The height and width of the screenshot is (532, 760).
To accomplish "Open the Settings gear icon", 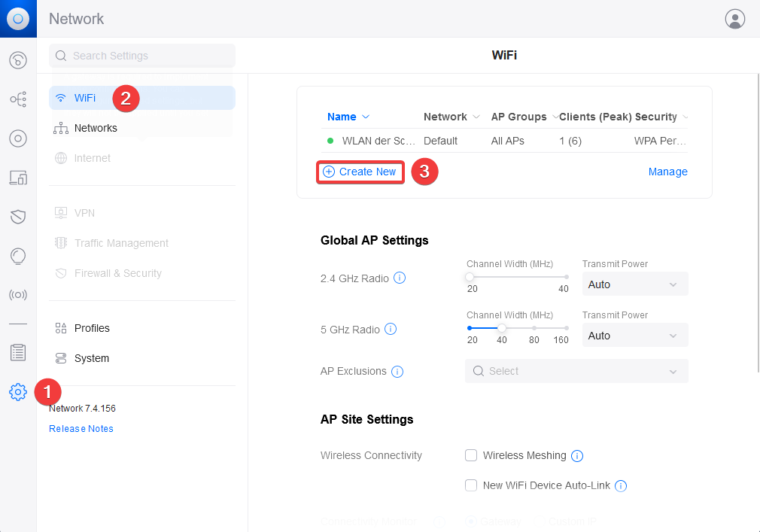I will pos(18,391).
